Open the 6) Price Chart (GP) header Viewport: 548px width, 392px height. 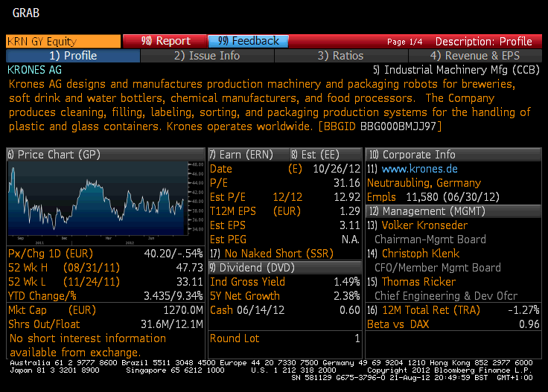tap(106, 155)
